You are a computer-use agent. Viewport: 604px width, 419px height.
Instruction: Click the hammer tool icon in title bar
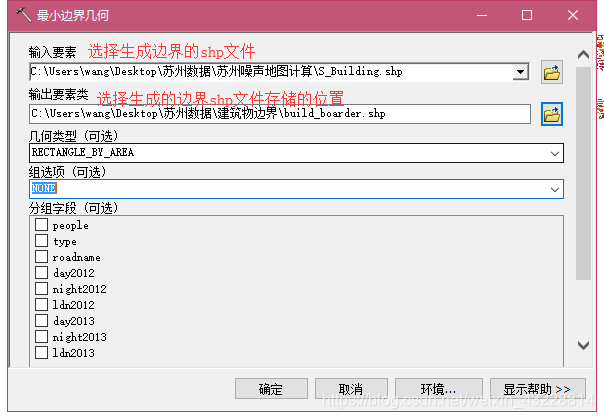(23, 15)
